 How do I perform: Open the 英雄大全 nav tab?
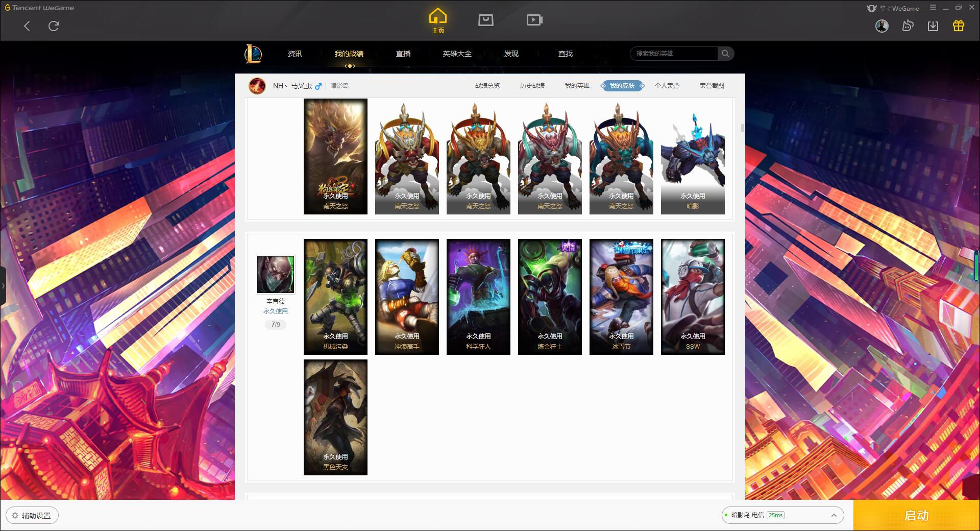point(457,54)
